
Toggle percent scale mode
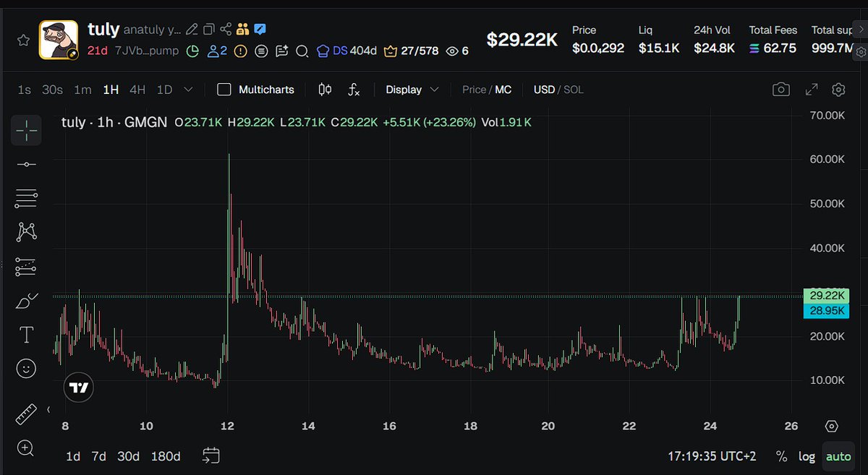coord(781,456)
